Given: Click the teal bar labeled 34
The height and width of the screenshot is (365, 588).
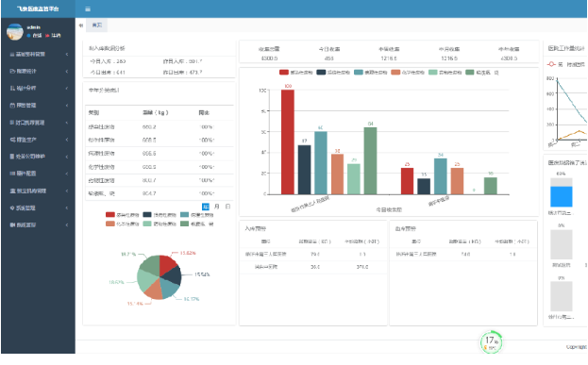Looking at the screenshot, I should pyautogui.click(x=441, y=176).
